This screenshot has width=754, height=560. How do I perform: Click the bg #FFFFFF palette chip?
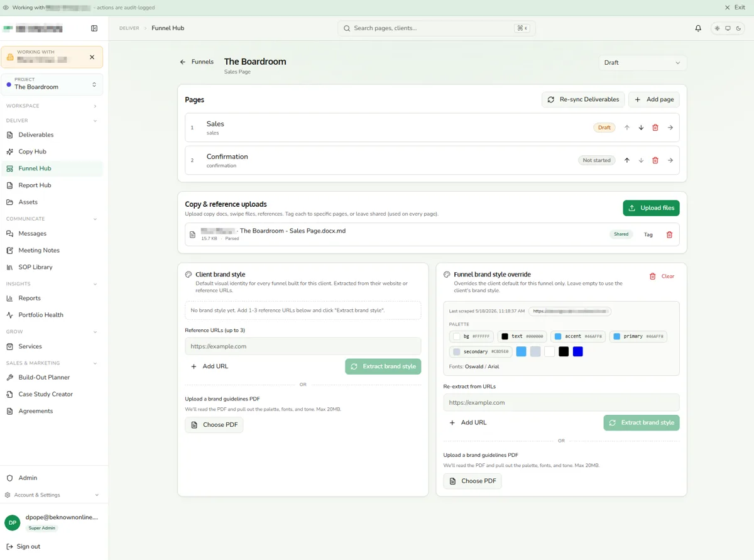pyautogui.click(x=471, y=336)
